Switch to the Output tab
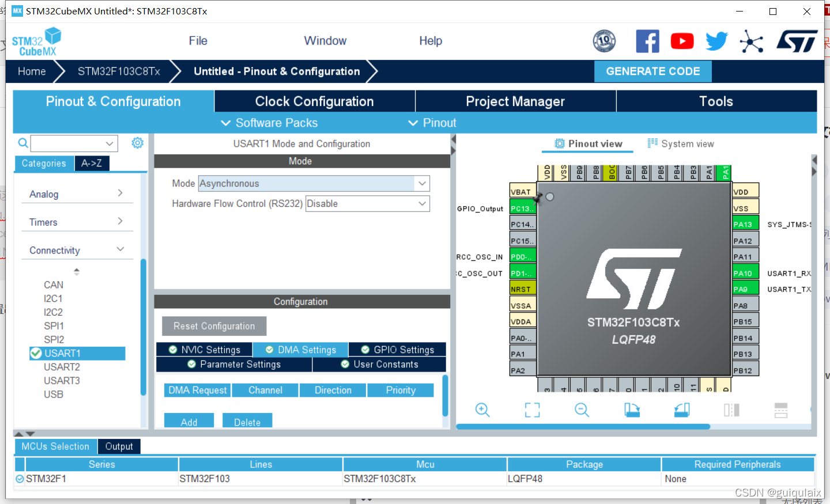Screen dimensions: 830x504 pyautogui.click(x=119, y=446)
